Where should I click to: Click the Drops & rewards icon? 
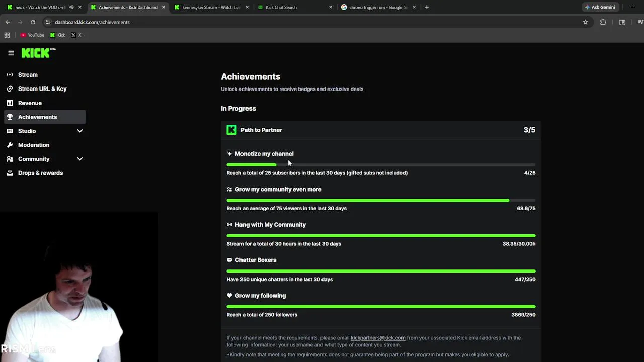10,173
